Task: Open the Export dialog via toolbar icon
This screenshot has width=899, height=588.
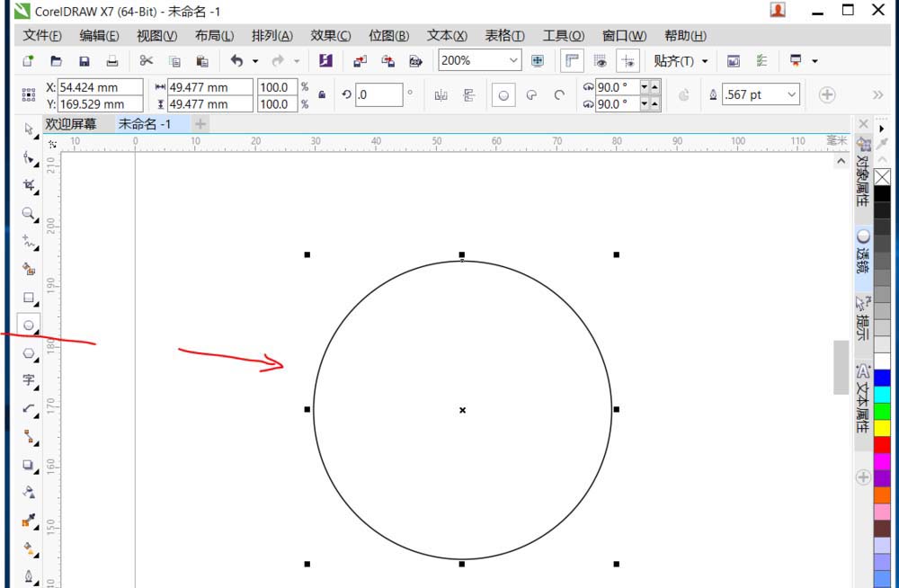Action: [387, 60]
